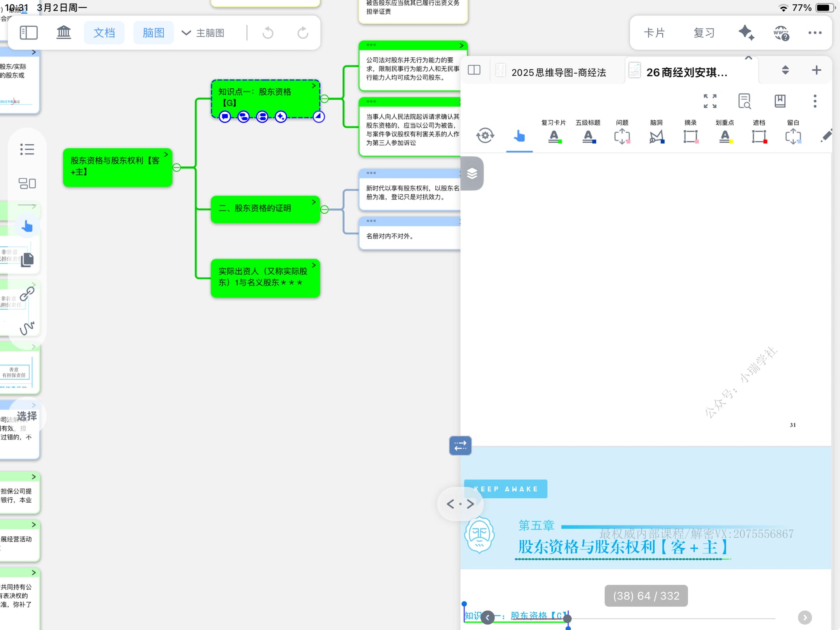Image resolution: width=840 pixels, height=630 pixels.
Task: Select the 划重点 yellow highlight tool
Action: click(725, 136)
